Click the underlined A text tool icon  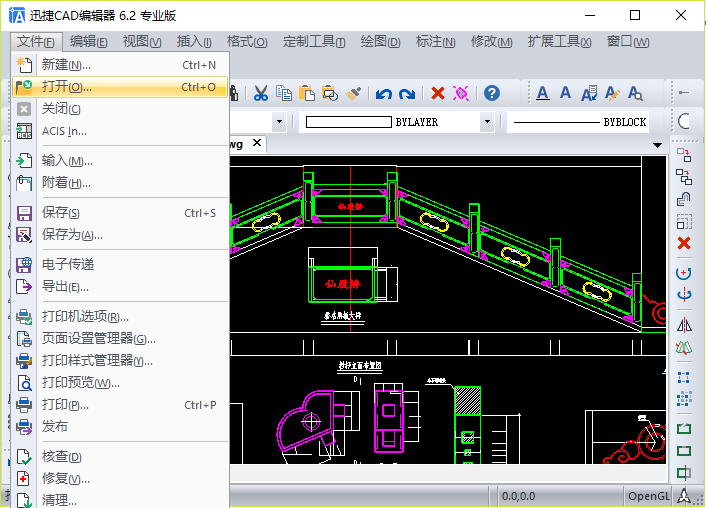click(x=543, y=93)
